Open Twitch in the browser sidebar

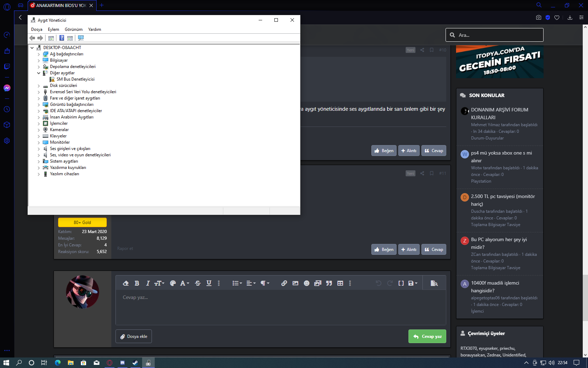(x=7, y=67)
